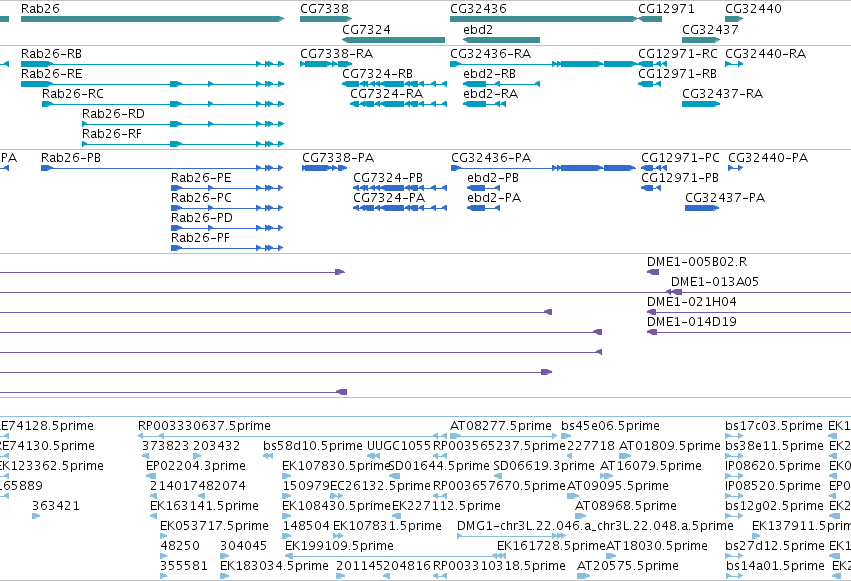Click protein ebd2-PA
The height and width of the screenshot is (581, 851).
(484, 208)
